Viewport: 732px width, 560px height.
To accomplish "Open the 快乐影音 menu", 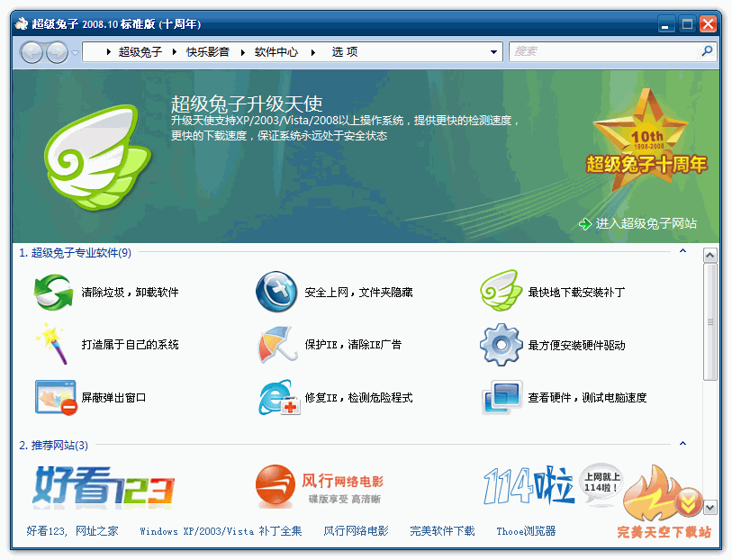I will (x=208, y=52).
